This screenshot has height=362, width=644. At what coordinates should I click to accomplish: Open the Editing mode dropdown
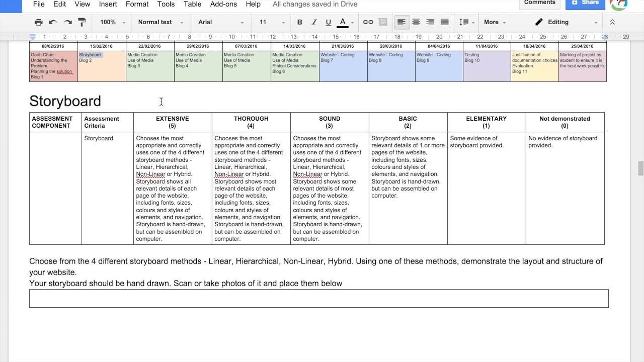[x=566, y=22]
